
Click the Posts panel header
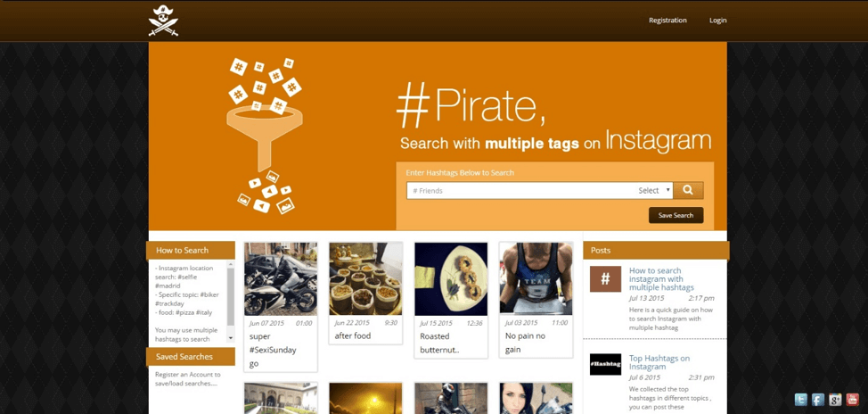click(656, 251)
